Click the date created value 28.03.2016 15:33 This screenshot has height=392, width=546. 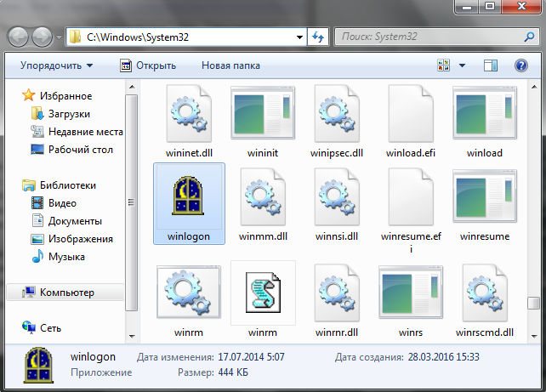(444, 357)
